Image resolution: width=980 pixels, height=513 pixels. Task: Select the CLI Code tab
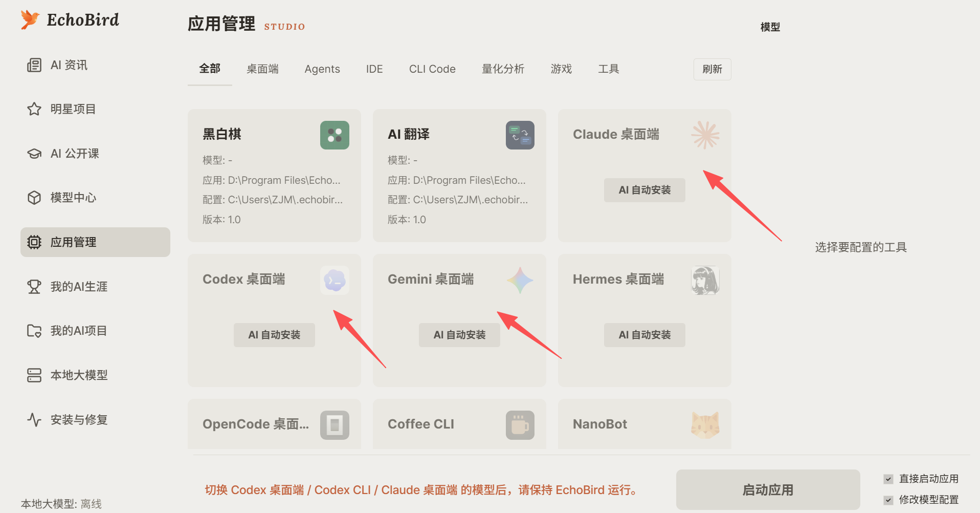pyautogui.click(x=432, y=69)
